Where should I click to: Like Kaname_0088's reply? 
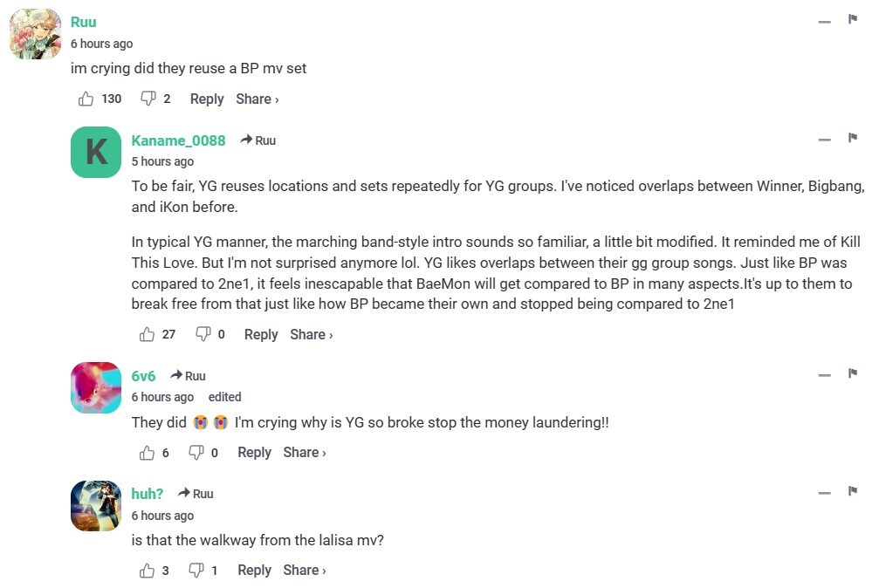tap(147, 335)
